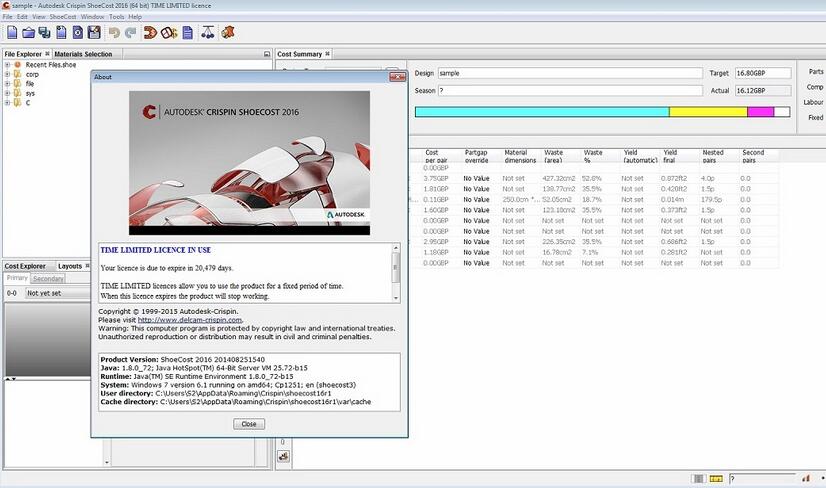Click the red chart icon in status bar
The height and width of the screenshot is (488, 826).
pos(806,479)
